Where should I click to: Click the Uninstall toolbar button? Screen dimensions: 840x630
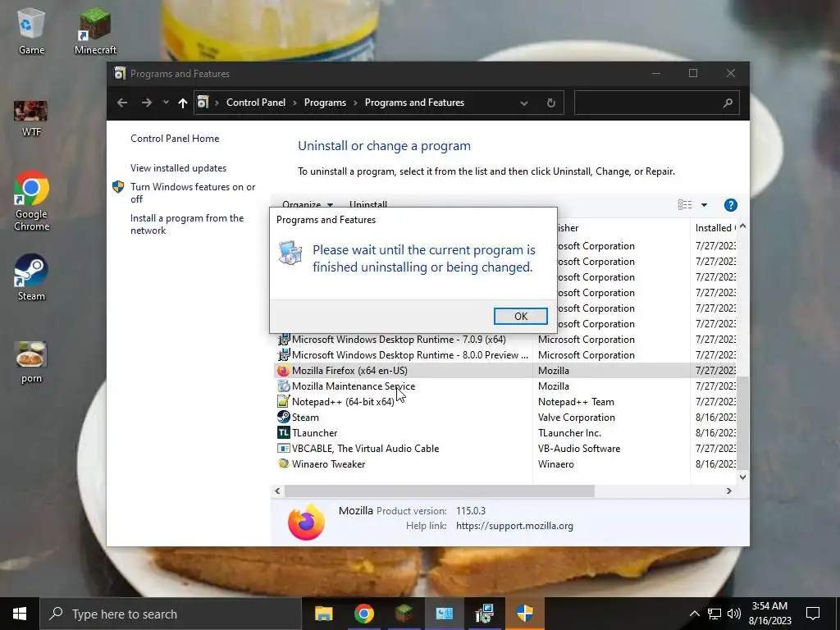(368, 204)
